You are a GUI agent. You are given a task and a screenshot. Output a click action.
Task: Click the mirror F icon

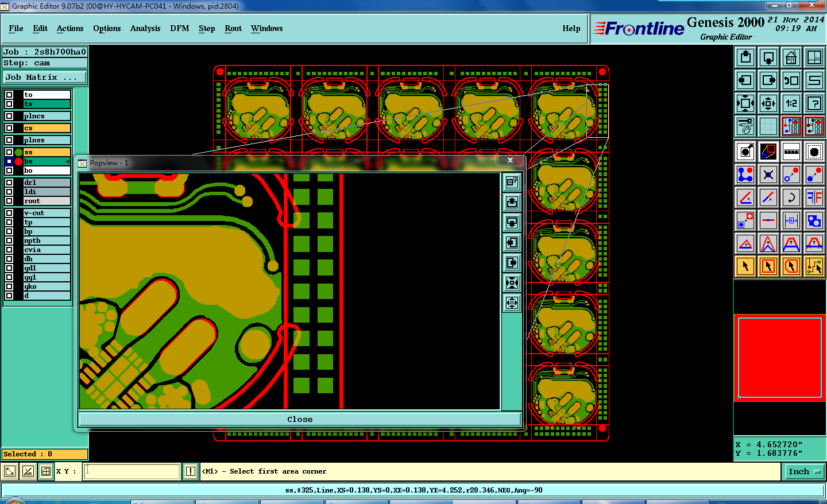click(814, 197)
